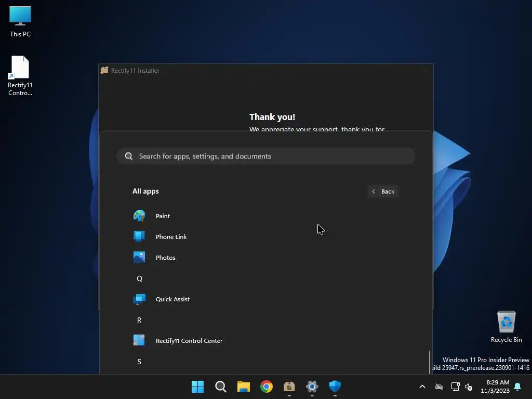Open Settings gear icon on the taskbar
The height and width of the screenshot is (399, 532).
[x=312, y=387]
